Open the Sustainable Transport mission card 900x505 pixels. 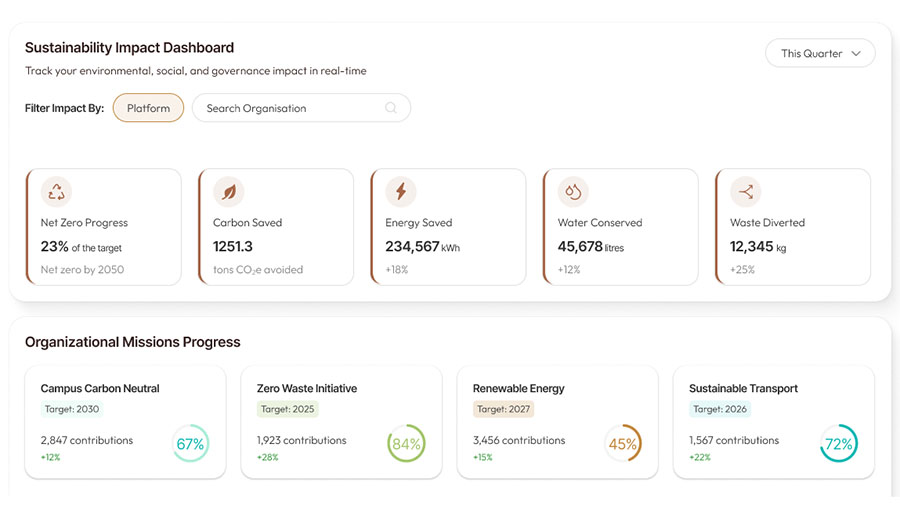743,388
